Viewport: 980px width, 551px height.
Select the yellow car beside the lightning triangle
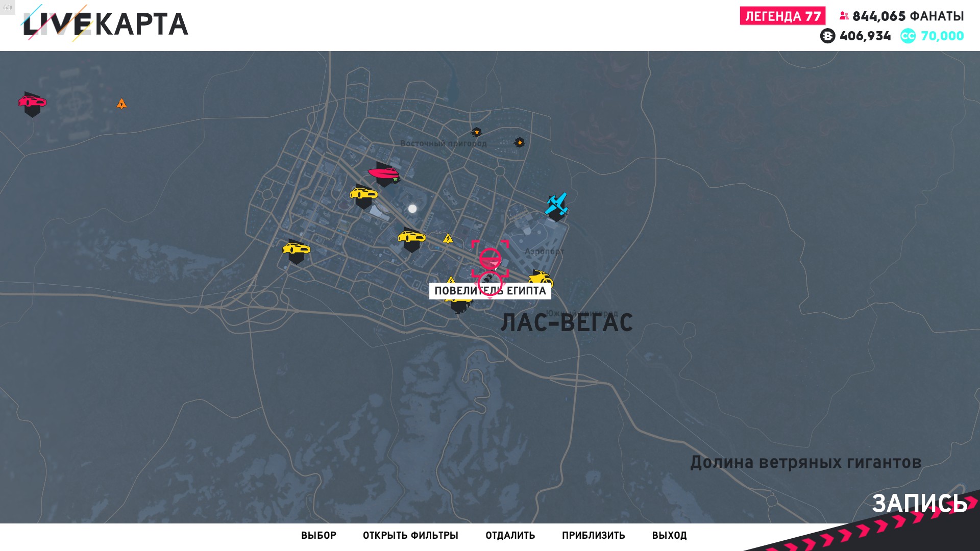(x=411, y=239)
